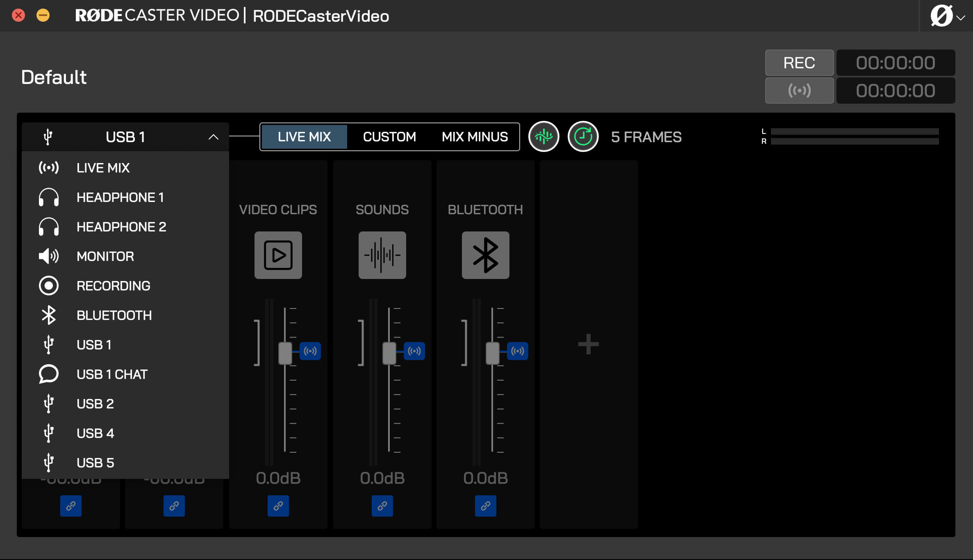The width and height of the screenshot is (973, 560).
Task: Click the Sounds waveform icon
Action: pos(382,255)
